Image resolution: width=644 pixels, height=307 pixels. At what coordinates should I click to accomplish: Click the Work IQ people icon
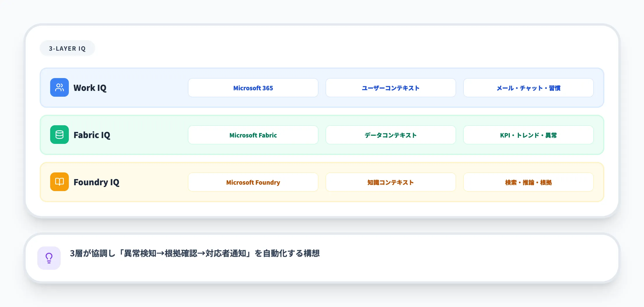(x=60, y=87)
